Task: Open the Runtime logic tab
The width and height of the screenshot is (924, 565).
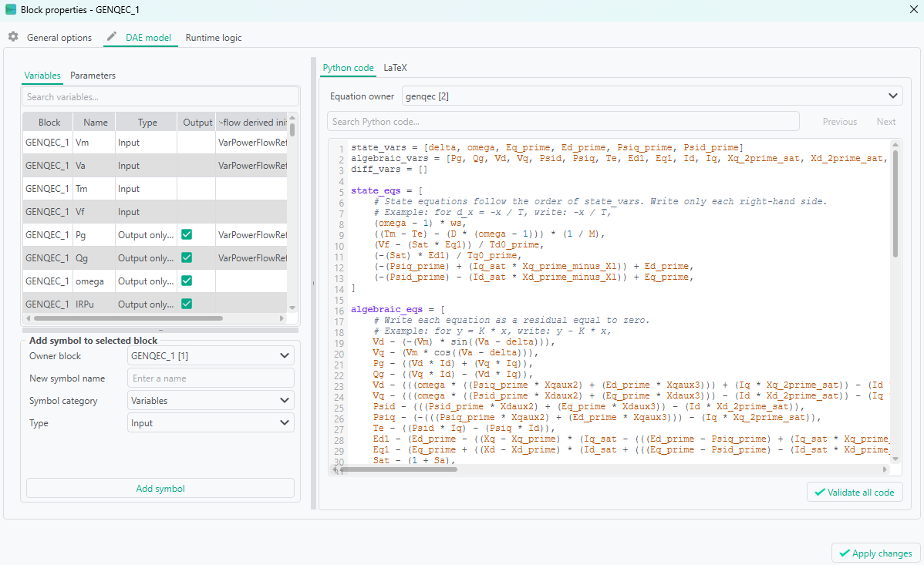Action: coord(214,38)
